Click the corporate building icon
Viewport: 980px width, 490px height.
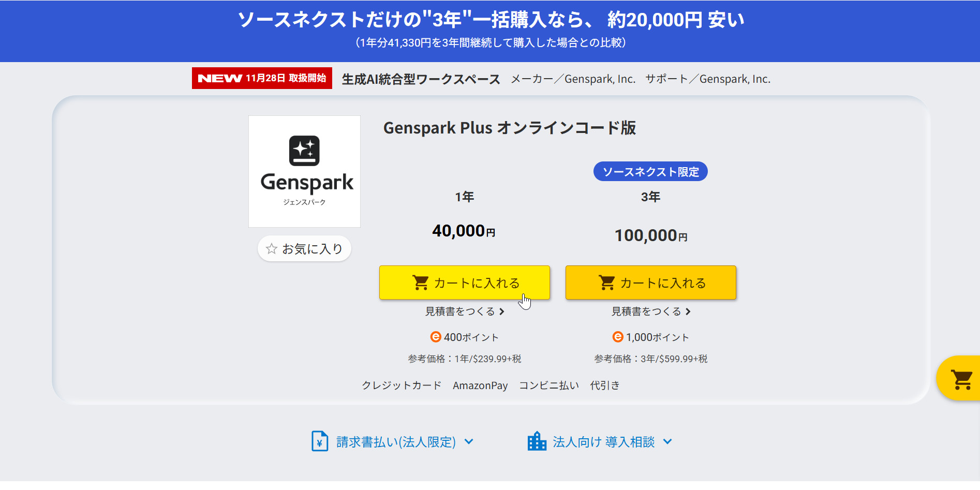pos(537,441)
